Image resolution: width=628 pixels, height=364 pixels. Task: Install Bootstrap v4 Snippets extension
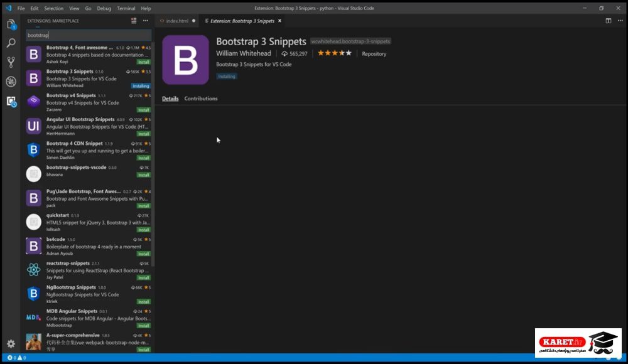click(x=143, y=110)
